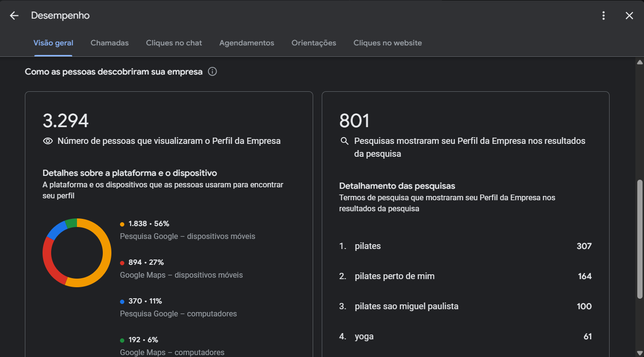Open info icon beside 'Como as pessoas descobriram'
Viewport: 644px width, 357px height.
213,72
